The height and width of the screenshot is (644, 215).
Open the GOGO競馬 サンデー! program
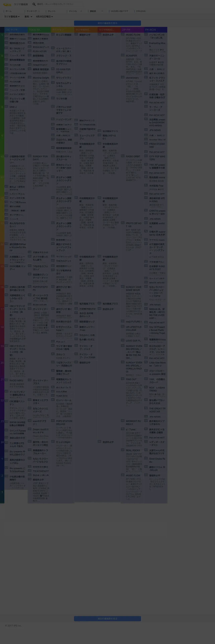pos(18,268)
